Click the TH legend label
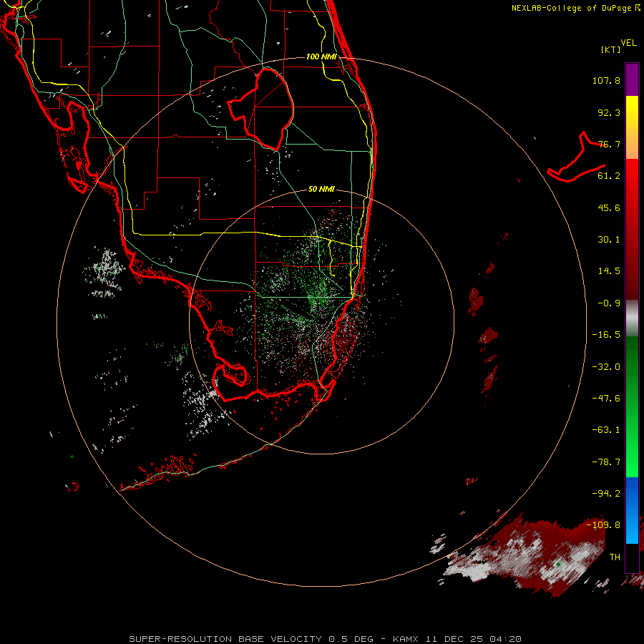 click(x=615, y=557)
